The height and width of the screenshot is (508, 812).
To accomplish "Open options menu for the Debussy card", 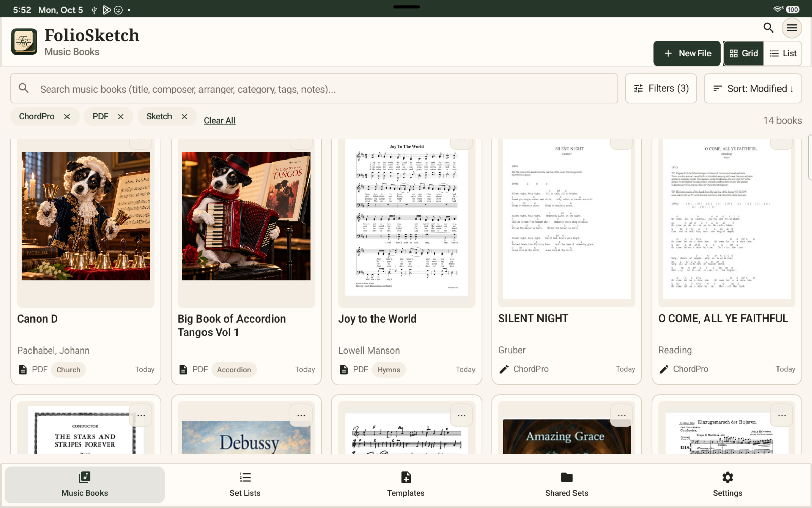I will pos(301,416).
